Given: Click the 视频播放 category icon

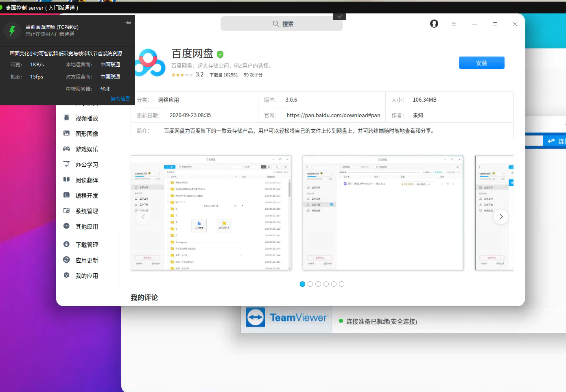Looking at the screenshot, I should coord(66,118).
